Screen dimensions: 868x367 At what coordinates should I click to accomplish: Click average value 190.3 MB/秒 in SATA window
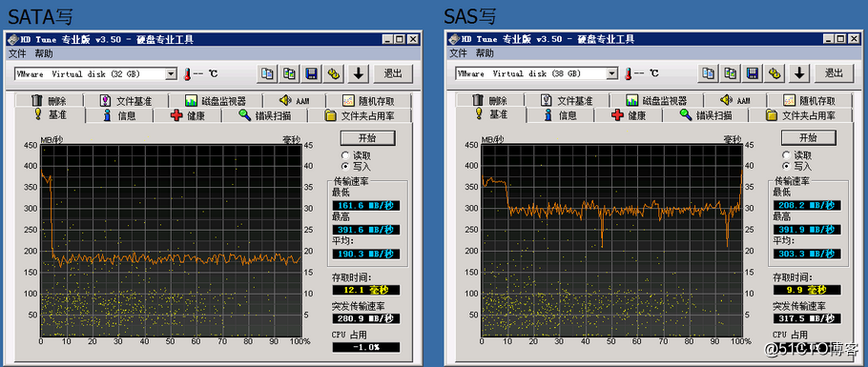(x=366, y=254)
